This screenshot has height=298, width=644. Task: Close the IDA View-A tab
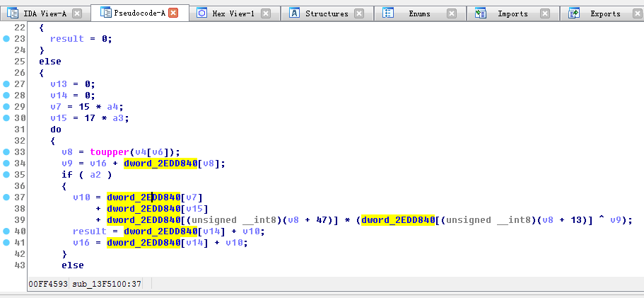(77, 13)
